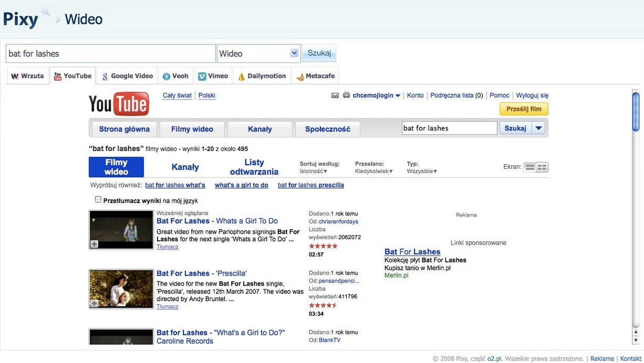
Task: Click the YouTube Szukaj button
Action: point(515,128)
